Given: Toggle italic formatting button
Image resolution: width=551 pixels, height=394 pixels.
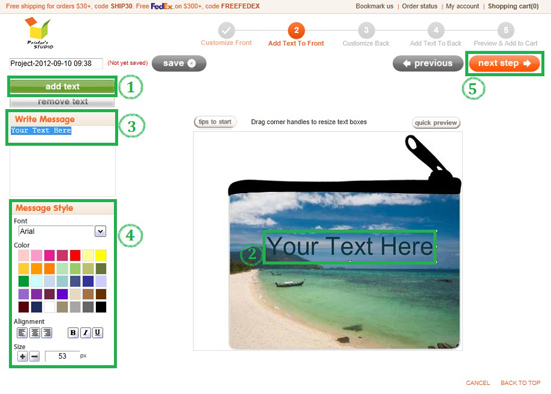Looking at the screenshot, I should click(85, 332).
